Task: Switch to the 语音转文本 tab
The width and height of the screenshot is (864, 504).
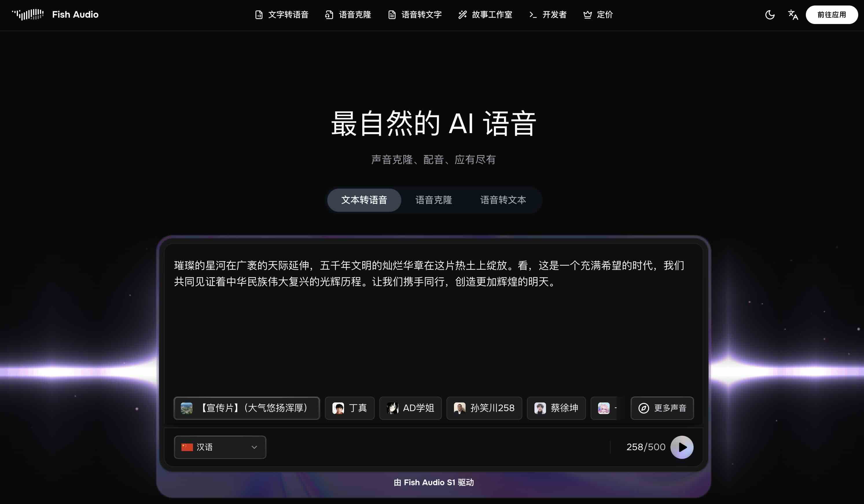Action: 503,200
